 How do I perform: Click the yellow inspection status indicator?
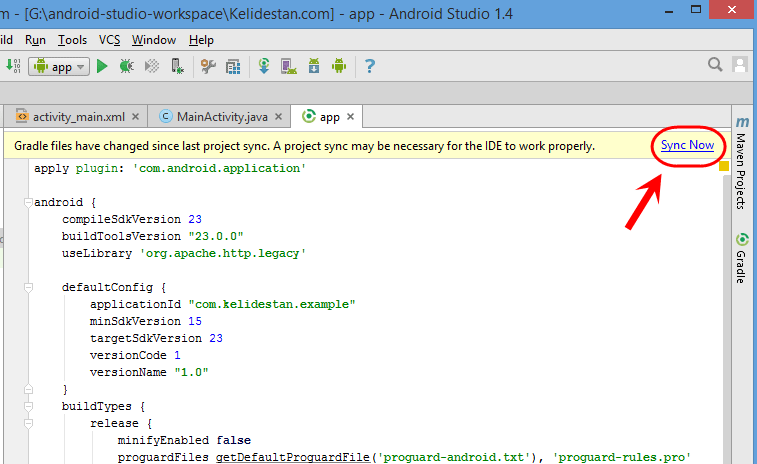coord(724,167)
